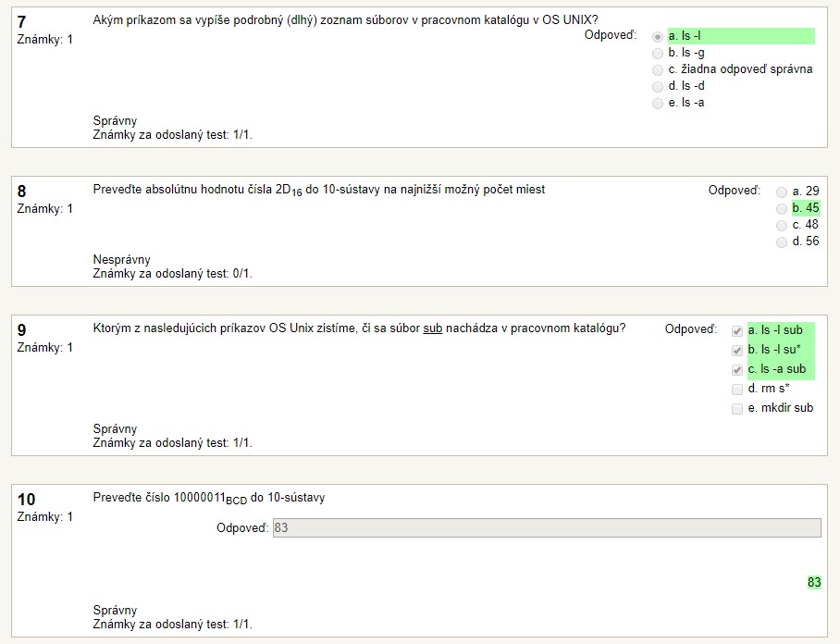Select radio option 'e. ls -a'

[x=658, y=103]
